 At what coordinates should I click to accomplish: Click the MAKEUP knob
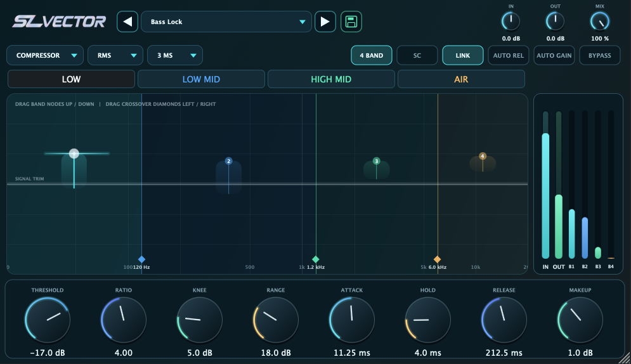coord(580,320)
